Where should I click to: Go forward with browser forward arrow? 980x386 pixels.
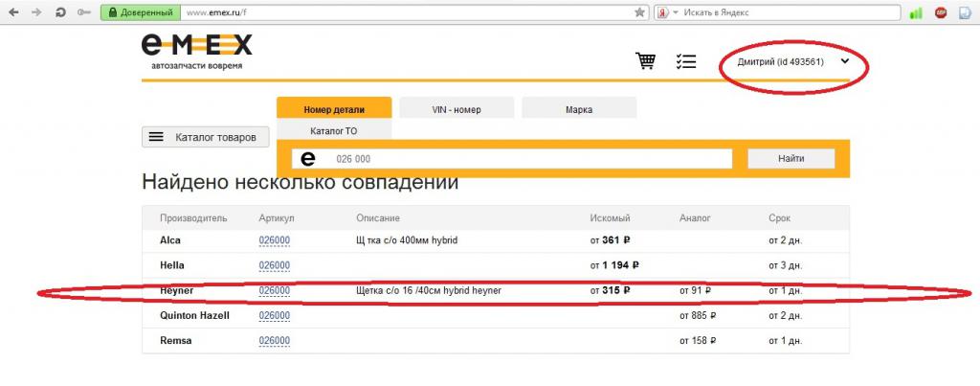tap(37, 12)
